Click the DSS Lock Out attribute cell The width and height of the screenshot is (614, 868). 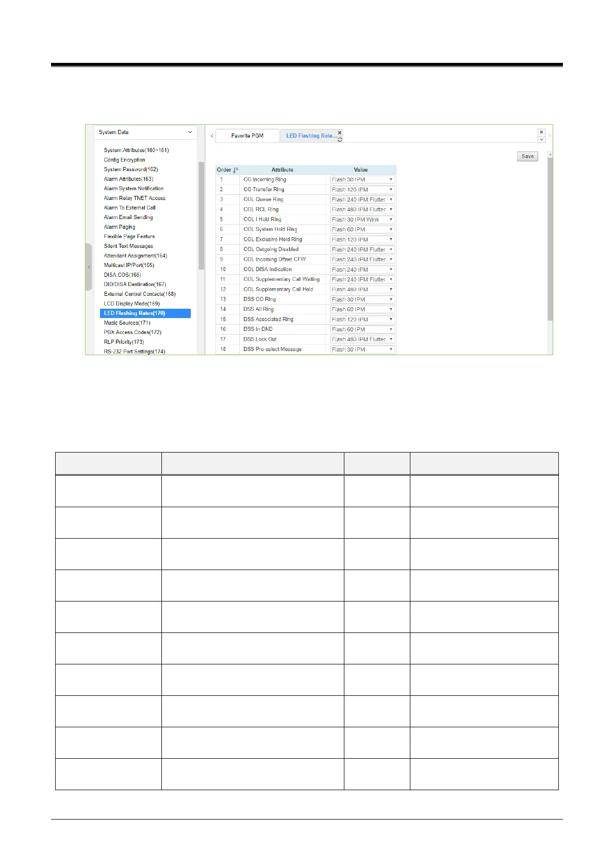[283, 339]
